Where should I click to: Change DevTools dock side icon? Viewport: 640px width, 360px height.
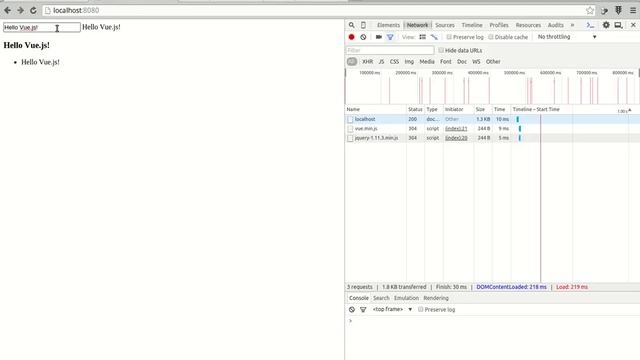coord(618,25)
